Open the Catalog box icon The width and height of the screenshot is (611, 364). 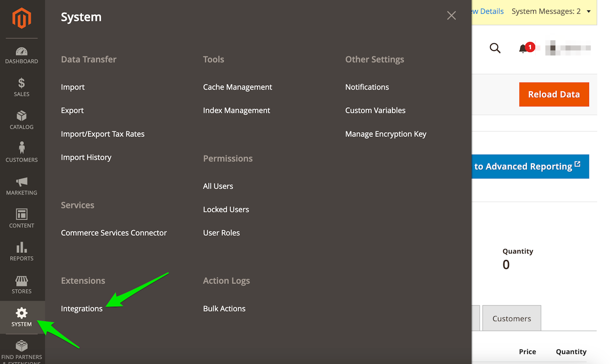coord(21,116)
